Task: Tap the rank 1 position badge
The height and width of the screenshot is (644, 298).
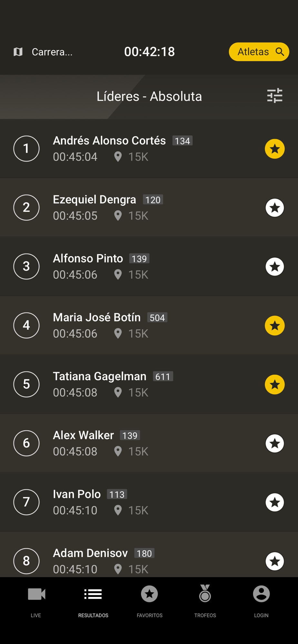Action: 26,149
